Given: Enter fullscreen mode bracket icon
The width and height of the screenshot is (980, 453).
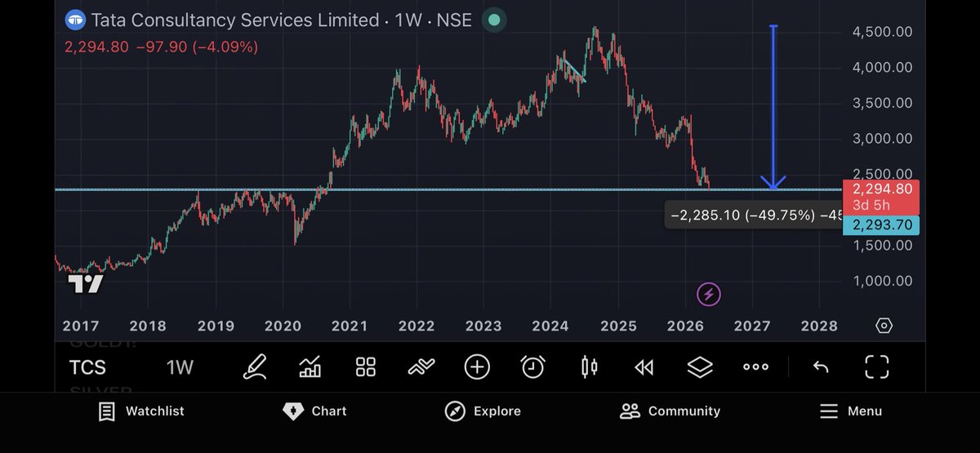Looking at the screenshot, I should pyautogui.click(x=876, y=367).
